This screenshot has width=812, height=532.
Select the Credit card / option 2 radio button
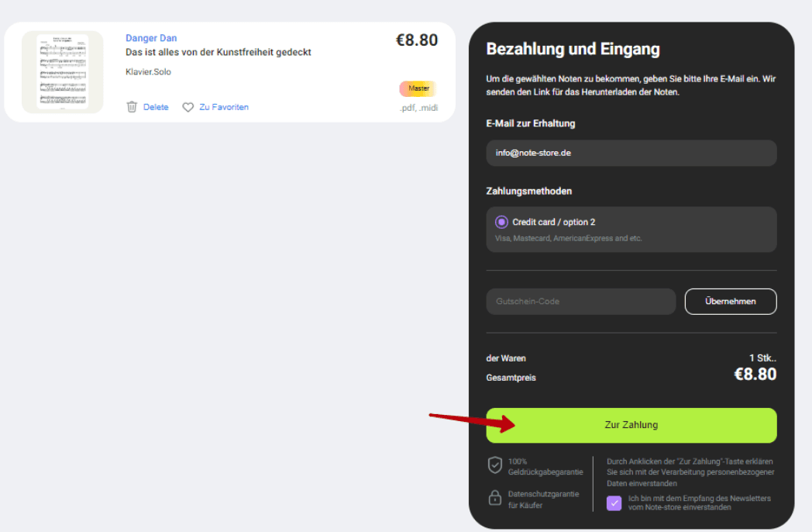[x=501, y=222]
